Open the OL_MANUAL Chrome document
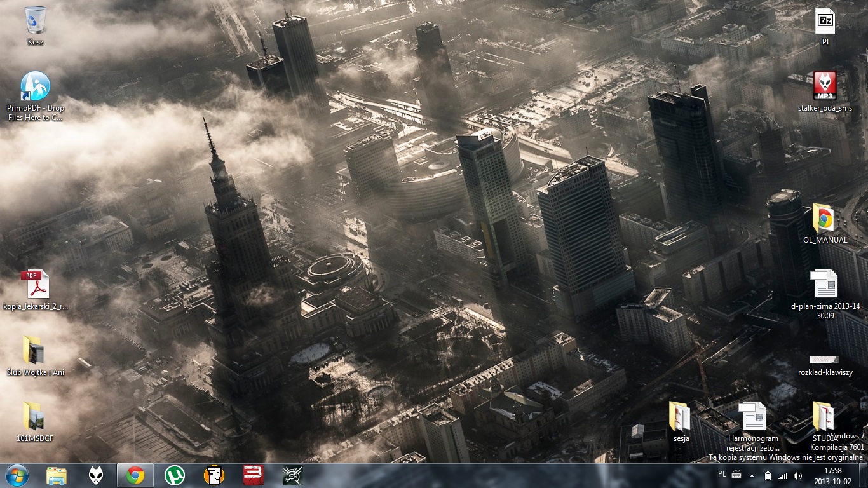The width and height of the screenshot is (868, 488). [x=825, y=219]
